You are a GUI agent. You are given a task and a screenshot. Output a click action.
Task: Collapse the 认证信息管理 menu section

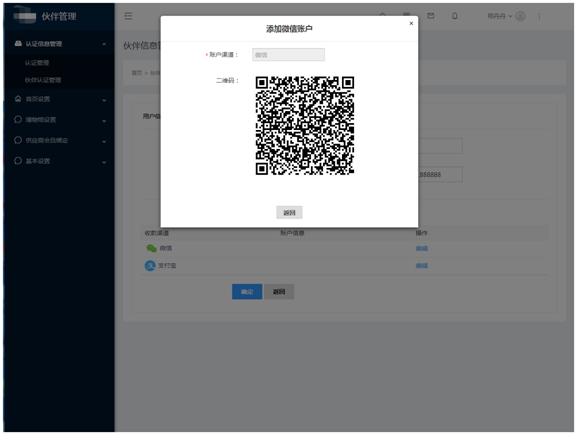click(104, 44)
